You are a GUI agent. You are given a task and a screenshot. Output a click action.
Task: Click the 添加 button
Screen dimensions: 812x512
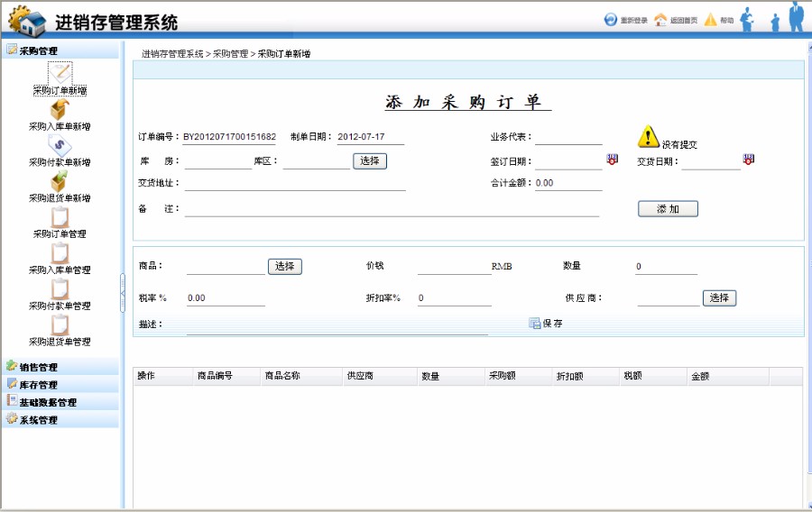coord(668,209)
